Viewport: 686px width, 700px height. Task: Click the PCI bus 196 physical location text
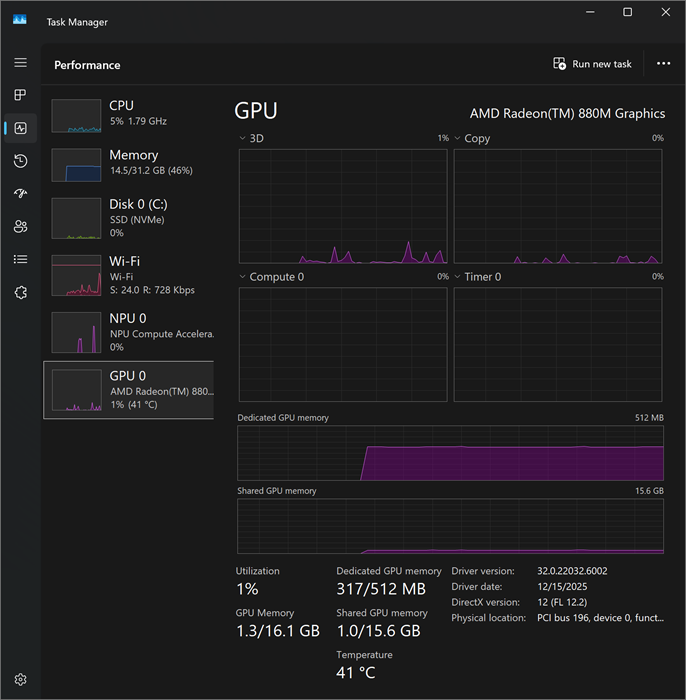pyautogui.click(x=600, y=618)
